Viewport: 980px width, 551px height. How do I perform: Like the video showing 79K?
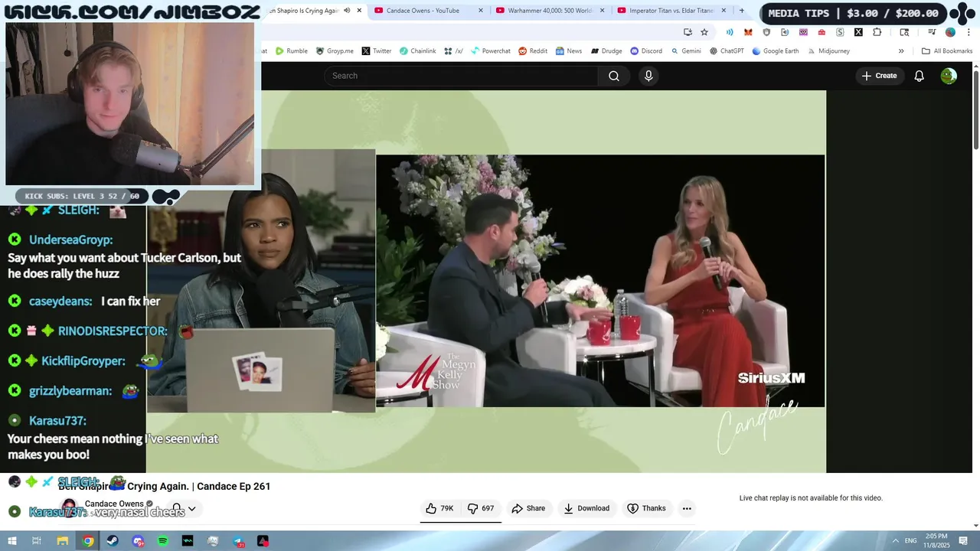click(x=439, y=508)
